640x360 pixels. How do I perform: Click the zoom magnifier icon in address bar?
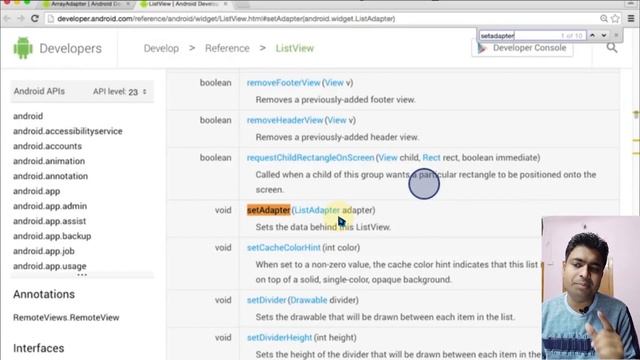point(604,19)
